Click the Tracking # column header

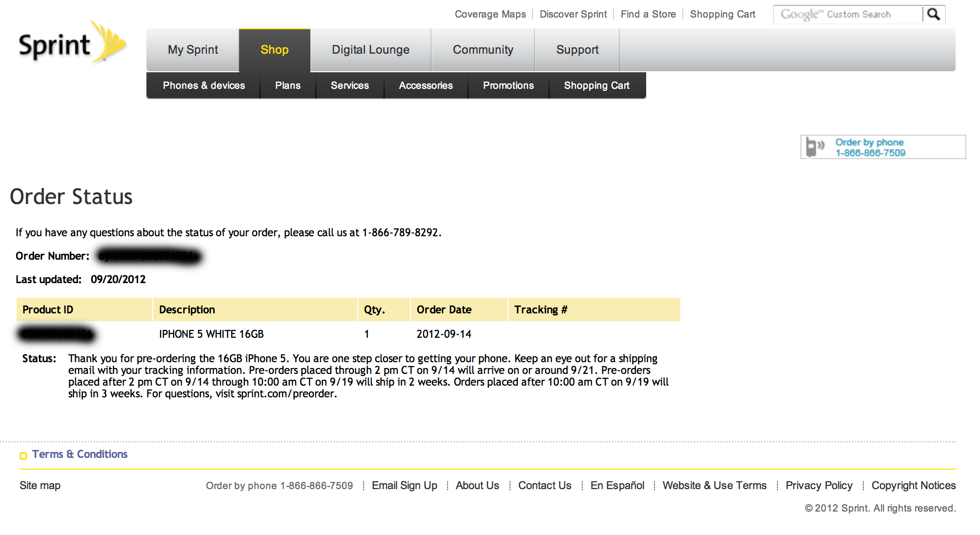click(x=594, y=309)
